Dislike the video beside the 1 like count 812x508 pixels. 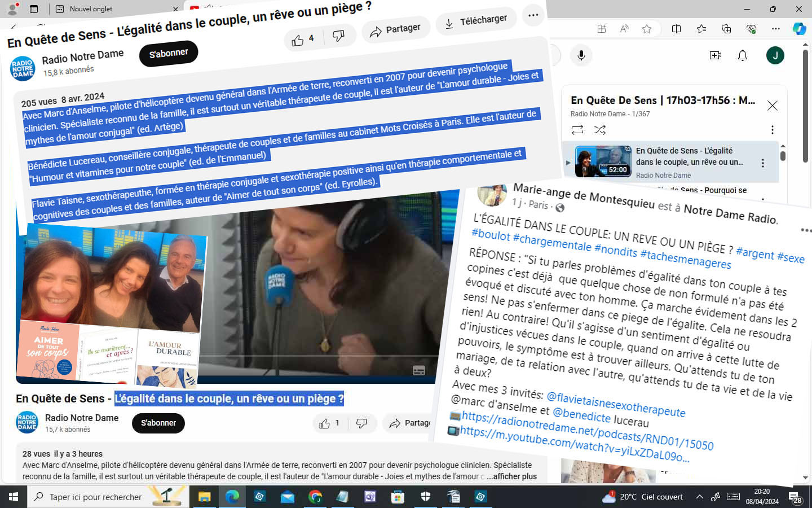click(x=362, y=423)
